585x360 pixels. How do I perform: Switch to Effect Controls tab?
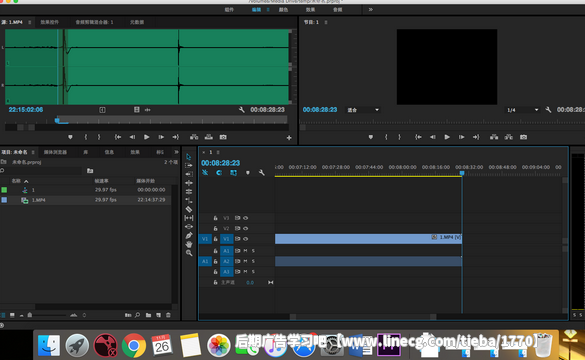[x=50, y=22]
